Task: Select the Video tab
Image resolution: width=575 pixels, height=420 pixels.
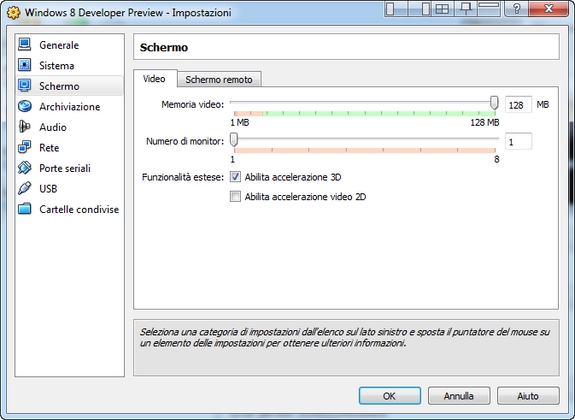Action: coord(154,78)
